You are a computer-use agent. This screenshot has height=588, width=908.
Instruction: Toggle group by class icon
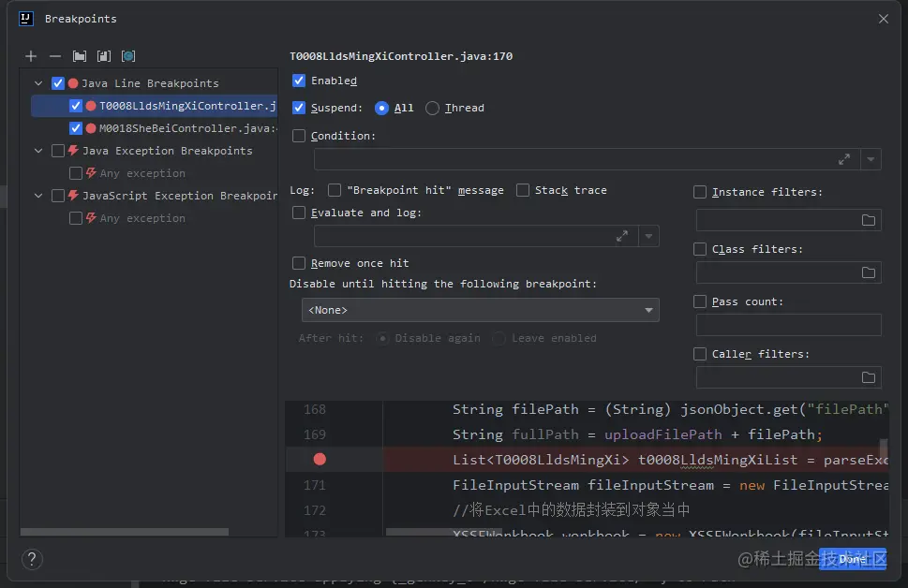128,57
